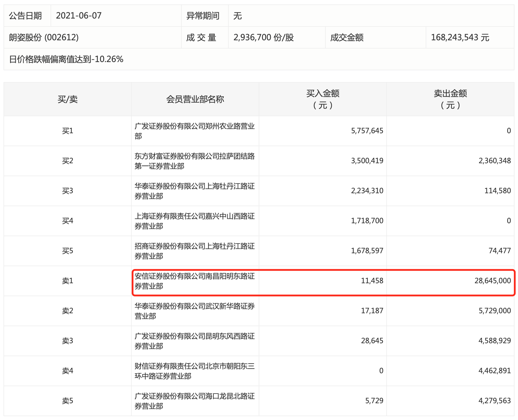This screenshot has width=518, height=420.
Task: Click the 买入金额 column header
Action: point(323,99)
